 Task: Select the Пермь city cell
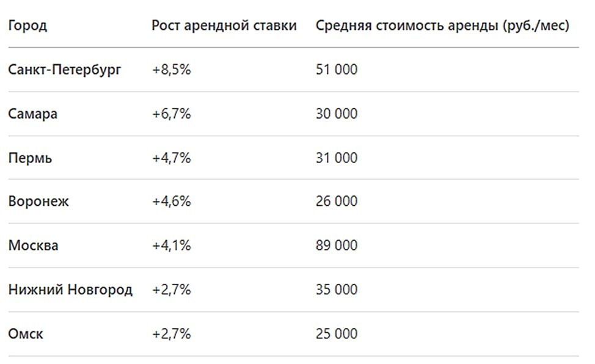pyautogui.click(x=31, y=158)
